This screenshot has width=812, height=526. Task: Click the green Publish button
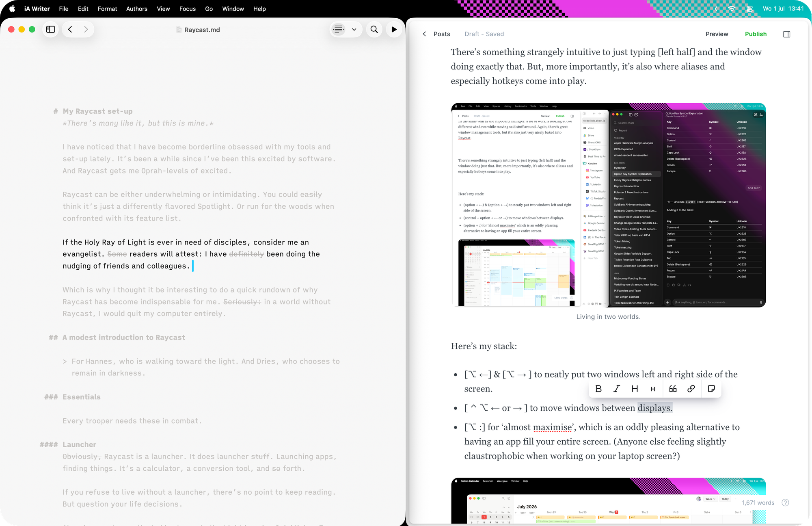click(x=756, y=34)
